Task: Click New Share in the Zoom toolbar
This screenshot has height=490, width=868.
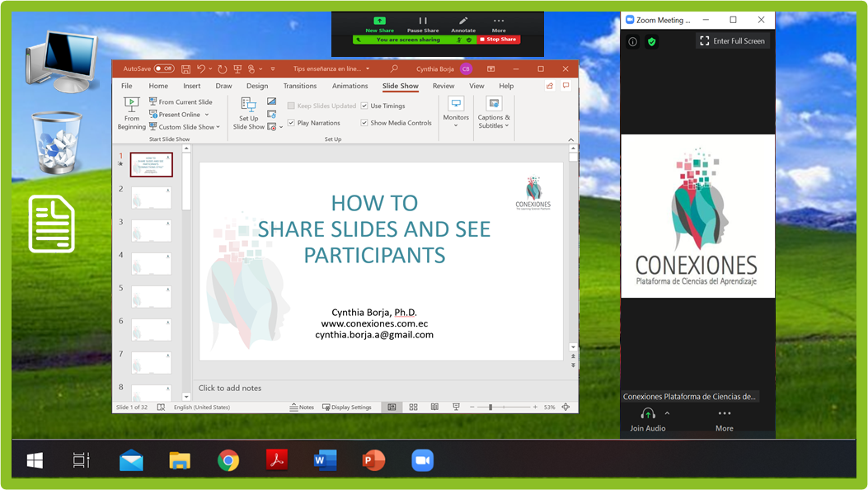Action: click(380, 25)
